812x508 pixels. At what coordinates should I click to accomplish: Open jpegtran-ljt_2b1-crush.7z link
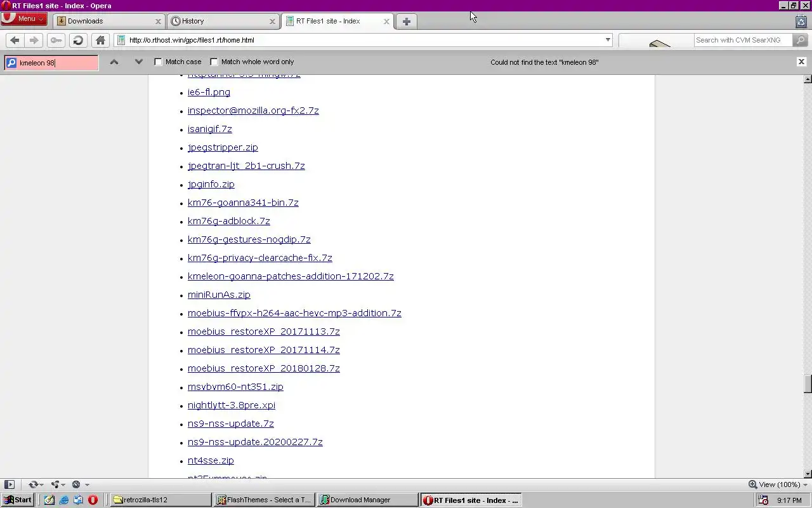click(246, 166)
